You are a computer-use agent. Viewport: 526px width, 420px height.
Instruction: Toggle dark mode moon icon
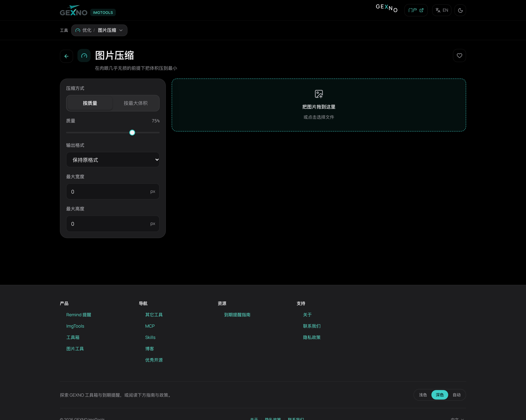pos(460,10)
